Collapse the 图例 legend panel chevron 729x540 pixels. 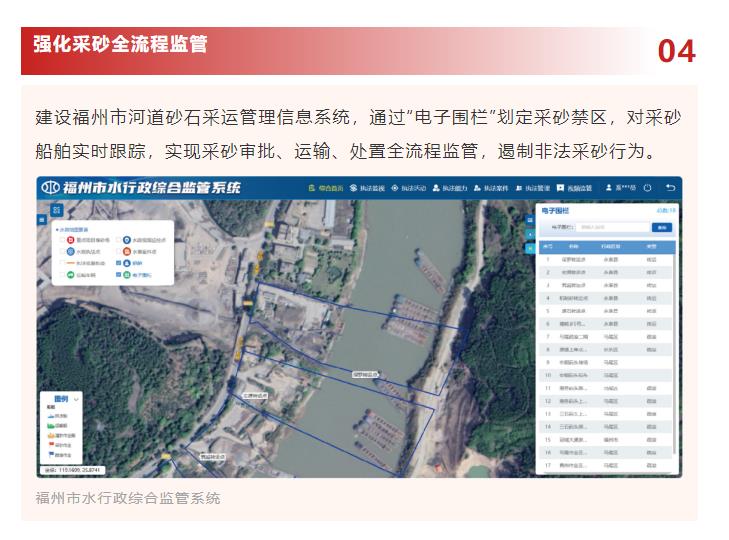click(77, 399)
